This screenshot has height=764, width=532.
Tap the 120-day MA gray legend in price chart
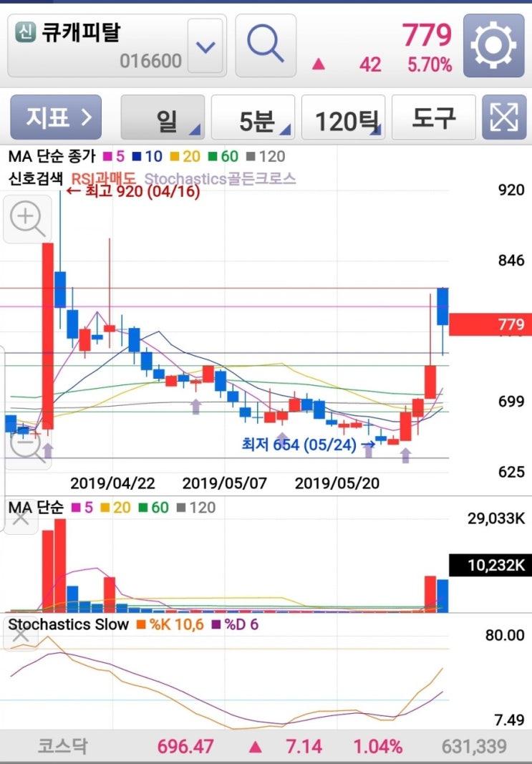[x=266, y=156]
